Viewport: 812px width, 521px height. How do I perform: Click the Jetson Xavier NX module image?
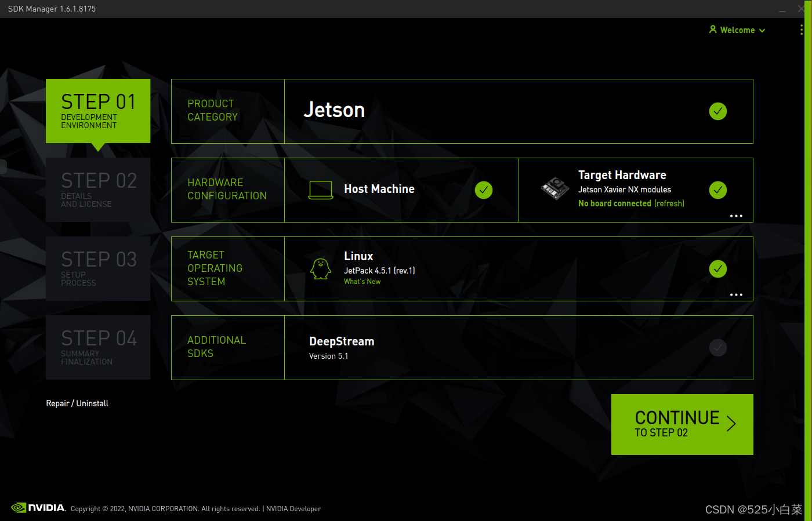click(x=555, y=188)
